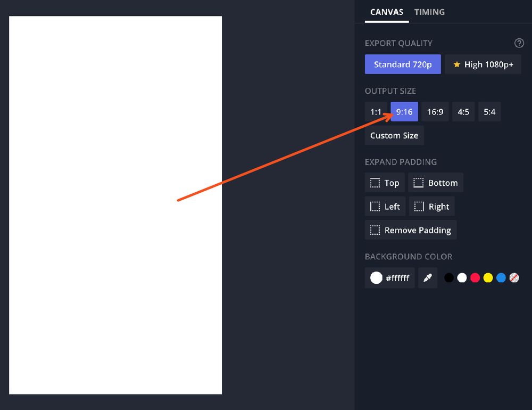Switch to the 16:9 aspect ratio
Image resolution: width=532 pixels, height=410 pixels.
pos(435,112)
